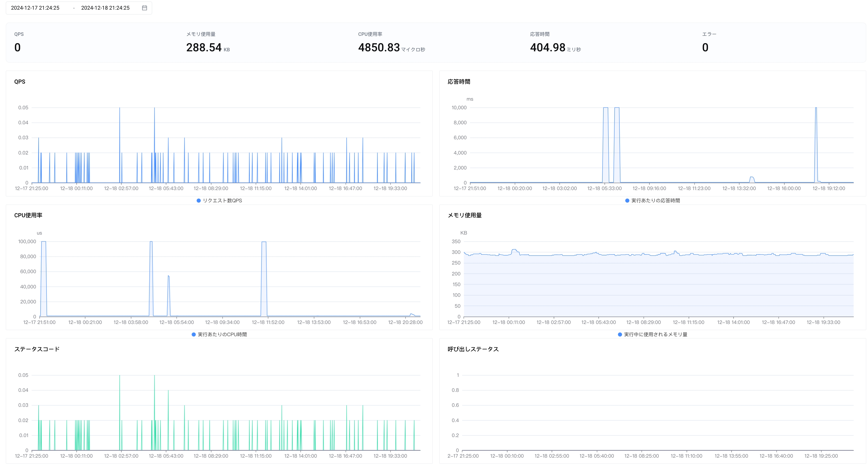Click the 実行中に使用されるメモリ量 legend label
Viewport: 868px width, 465px height.
(656, 334)
